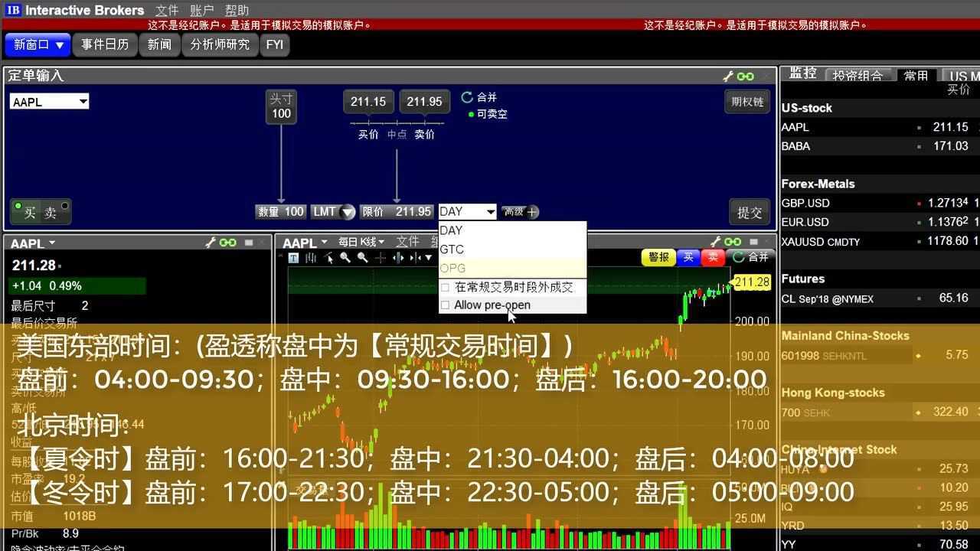Viewport: 980px width, 551px height.
Task: Click 限价 211.95 limit price field
Action: point(397,212)
